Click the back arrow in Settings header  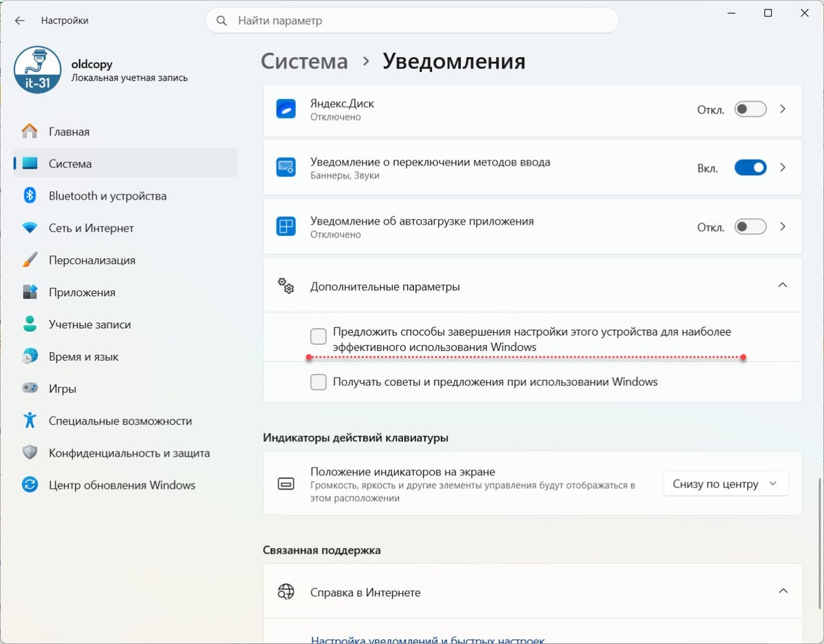[x=20, y=21]
